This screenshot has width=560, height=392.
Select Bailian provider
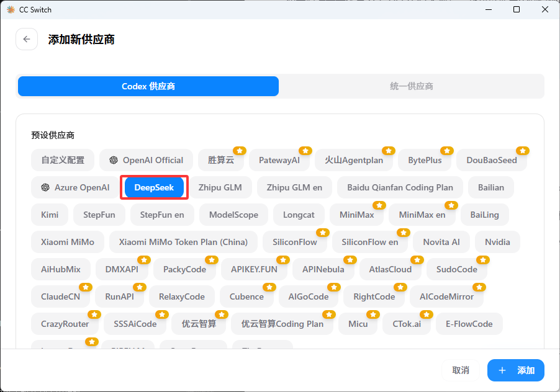tap(491, 187)
